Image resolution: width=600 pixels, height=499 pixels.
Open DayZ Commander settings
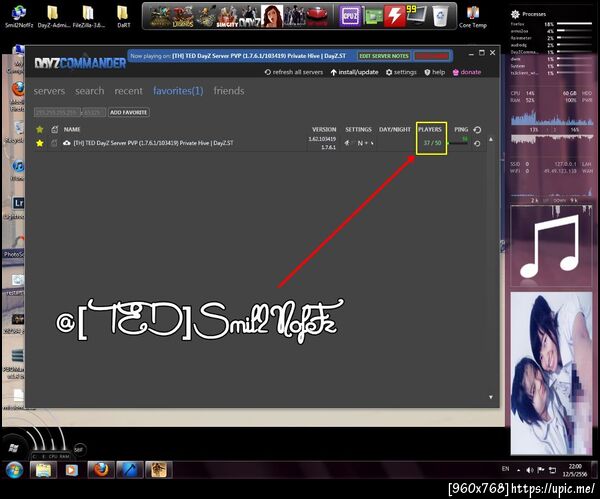401,72
